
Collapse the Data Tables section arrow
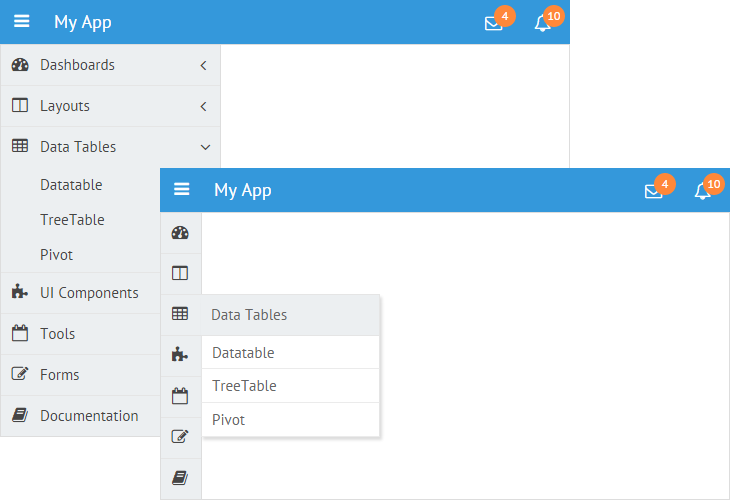pyautogui.click(x=205, y=147)
